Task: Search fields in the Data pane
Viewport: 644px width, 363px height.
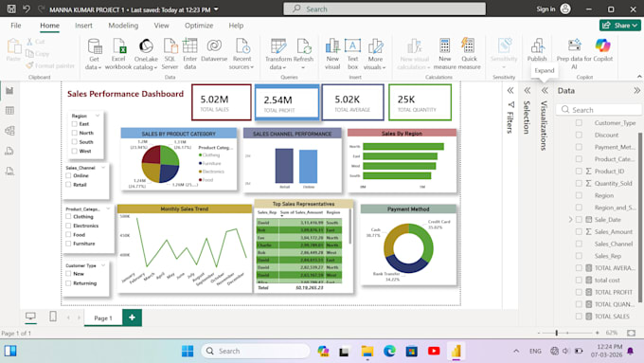Action: (599, 110)
